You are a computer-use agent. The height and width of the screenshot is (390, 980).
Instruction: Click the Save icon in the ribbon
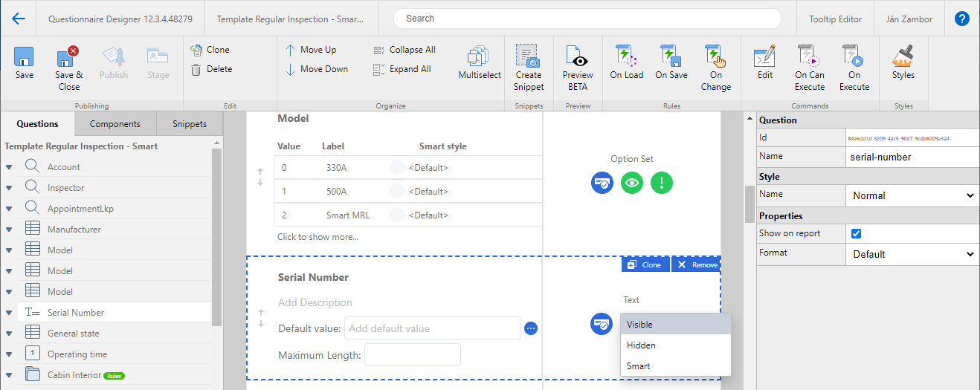[24, 58]
